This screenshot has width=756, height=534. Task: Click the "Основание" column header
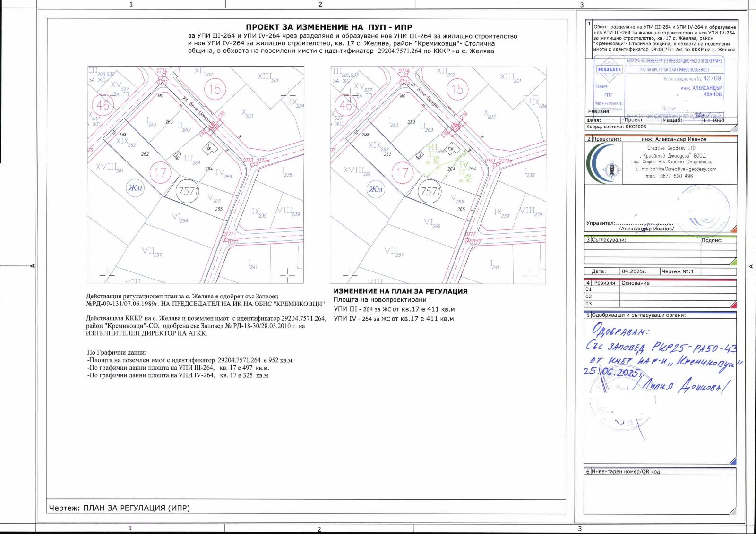[x=636, y=283]
